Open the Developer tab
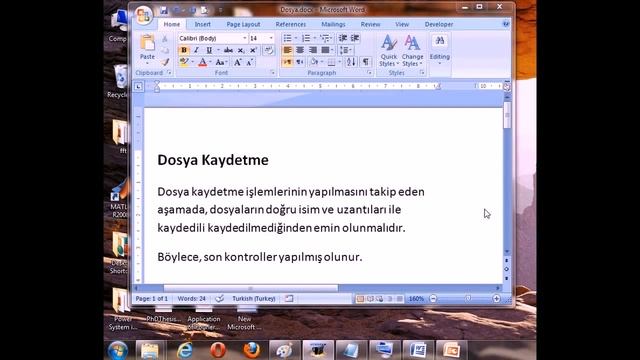Viewport: 640px width, 360px height. [439, 24]
